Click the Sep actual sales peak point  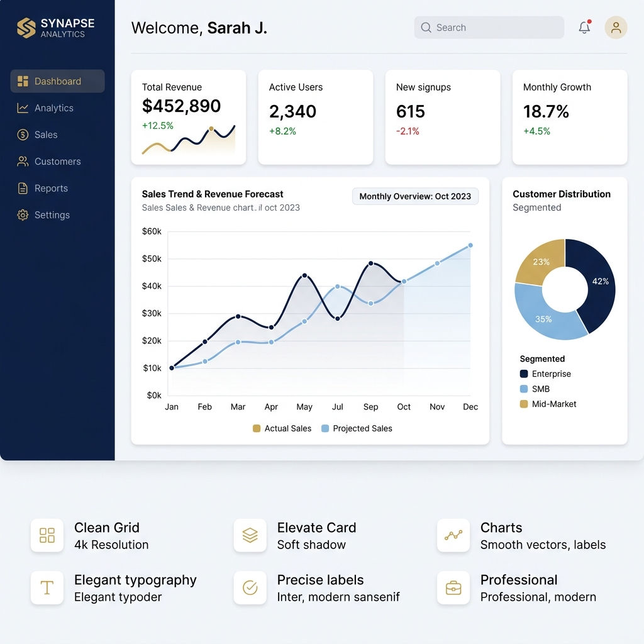click(371, 264)
